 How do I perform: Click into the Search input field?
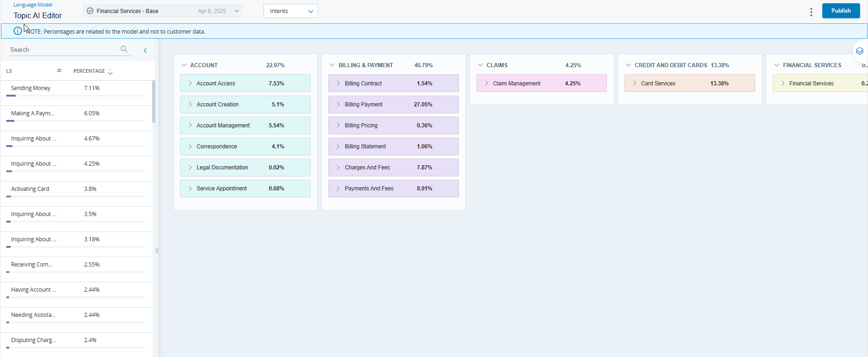(x=63, y=49)
